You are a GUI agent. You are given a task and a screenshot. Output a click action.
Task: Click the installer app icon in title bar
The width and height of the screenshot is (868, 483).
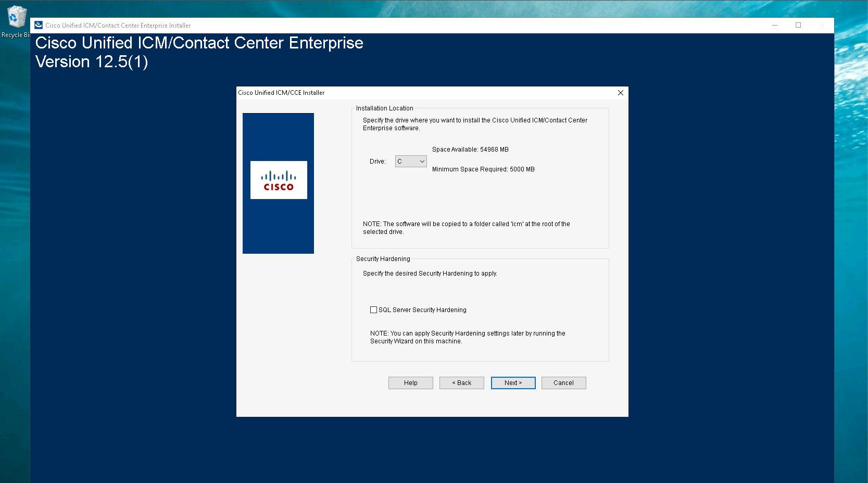[39, 25]
